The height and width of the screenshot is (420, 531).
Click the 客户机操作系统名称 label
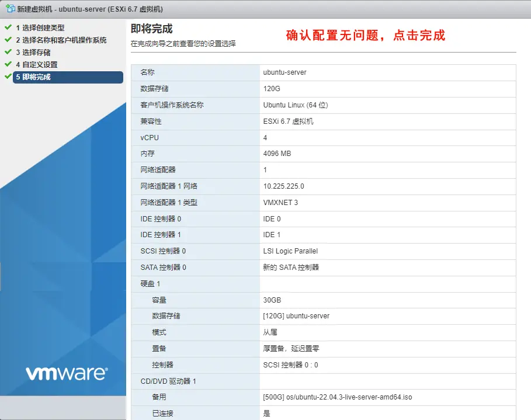172,105
